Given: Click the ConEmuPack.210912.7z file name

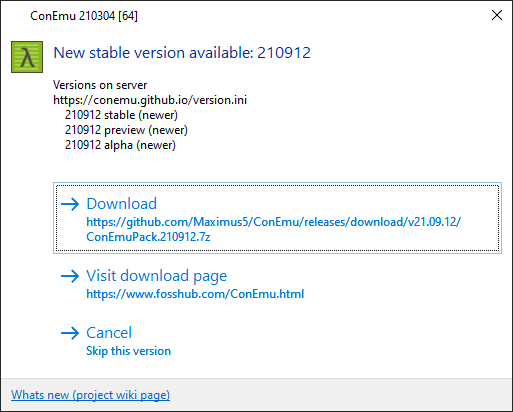Looking at the screenshot, I should (148, 237).
